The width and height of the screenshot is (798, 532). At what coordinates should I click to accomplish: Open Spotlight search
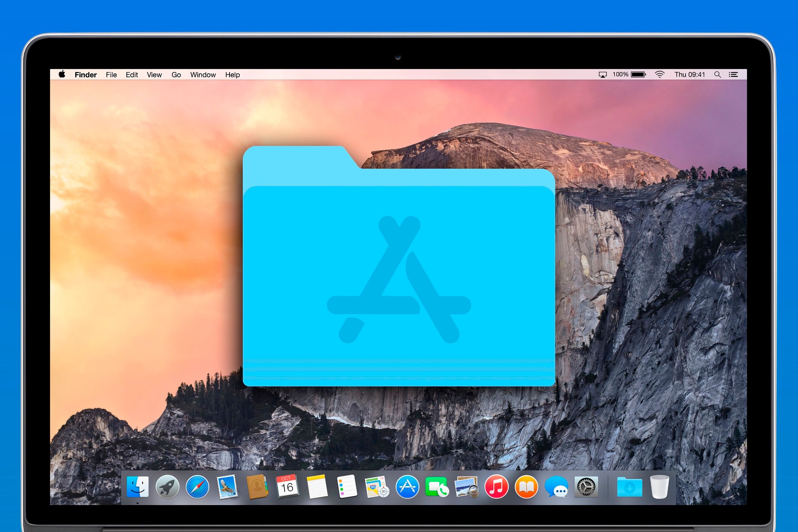click(717, 74)
